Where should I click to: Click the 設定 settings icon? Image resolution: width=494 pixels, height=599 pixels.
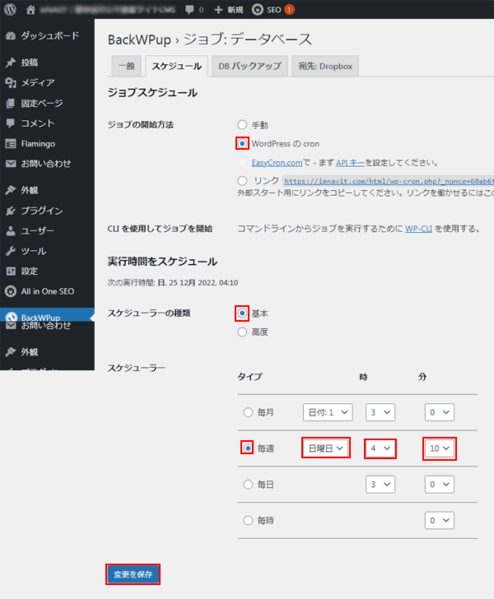pos(11,271)
